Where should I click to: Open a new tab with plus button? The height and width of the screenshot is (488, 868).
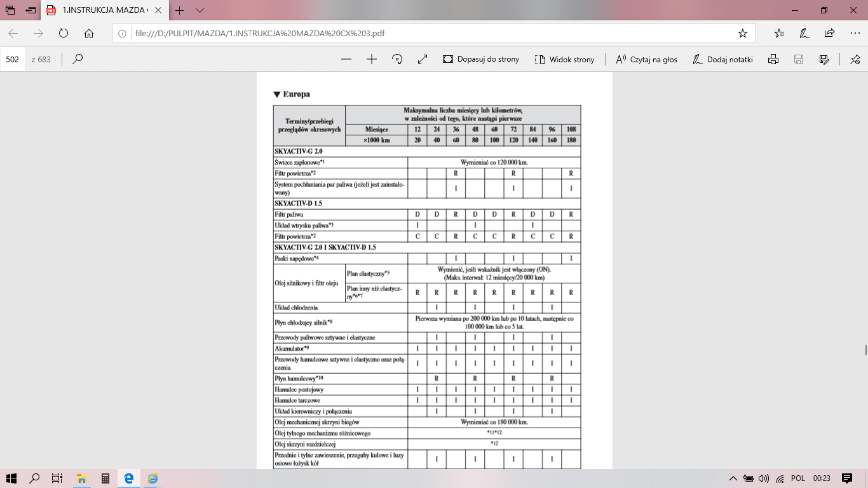[180, 11]
